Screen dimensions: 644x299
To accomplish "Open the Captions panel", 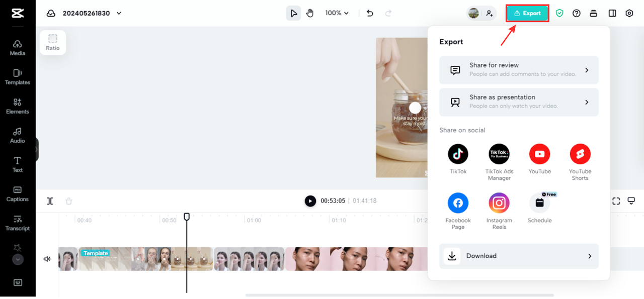I will [18, 193].
